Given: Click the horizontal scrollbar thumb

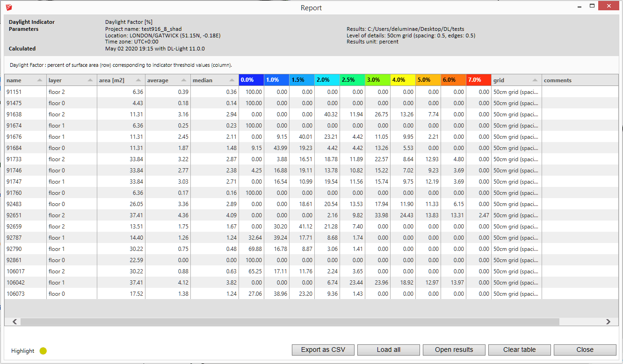Looking at the screenshot, I should pos(290,321).
